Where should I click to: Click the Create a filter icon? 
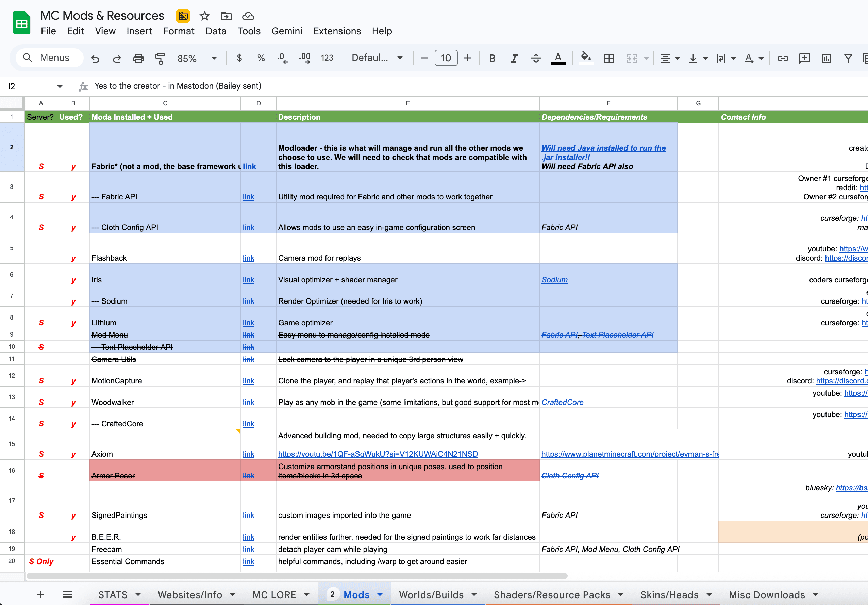pyautogui.click(x=848, y=58)
